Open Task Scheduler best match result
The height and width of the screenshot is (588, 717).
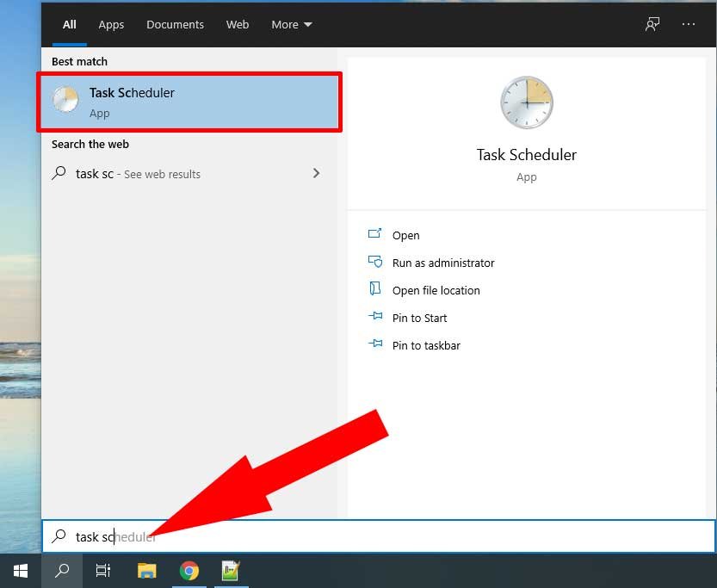[x=189, y=102]
